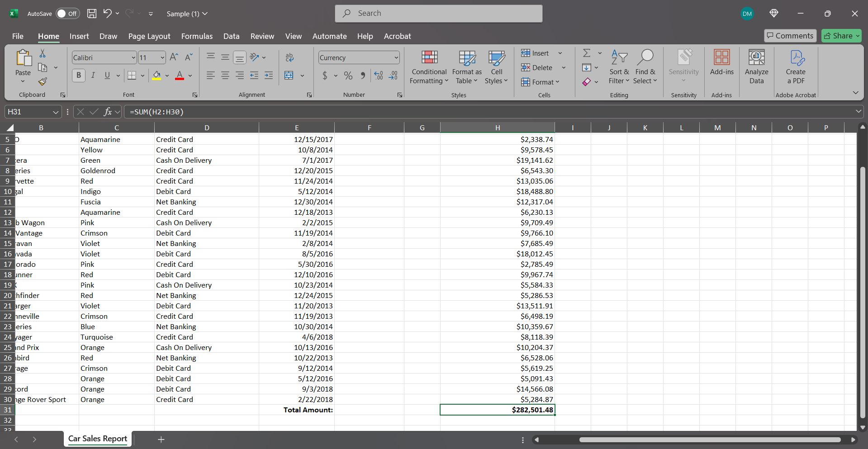This screenshot has width=868, height=449.
Task: Open Sort & Filter dropdown
Action: point(619,67)
